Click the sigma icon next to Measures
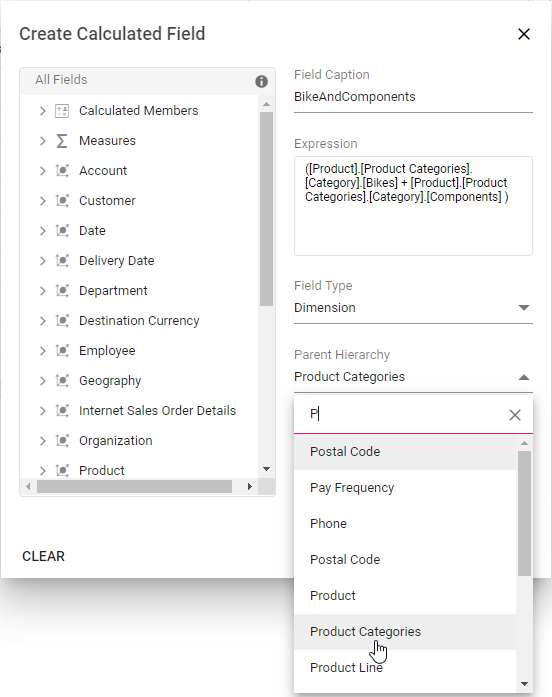This screenshot has width=552, height=697. pos(62,141)
